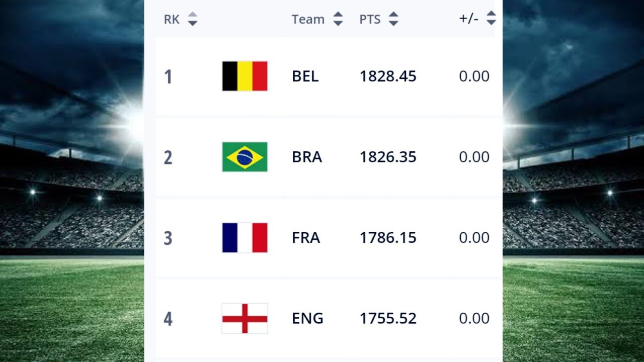
Task: Sort by +/- change column arrows
Action: pos(491,19)
